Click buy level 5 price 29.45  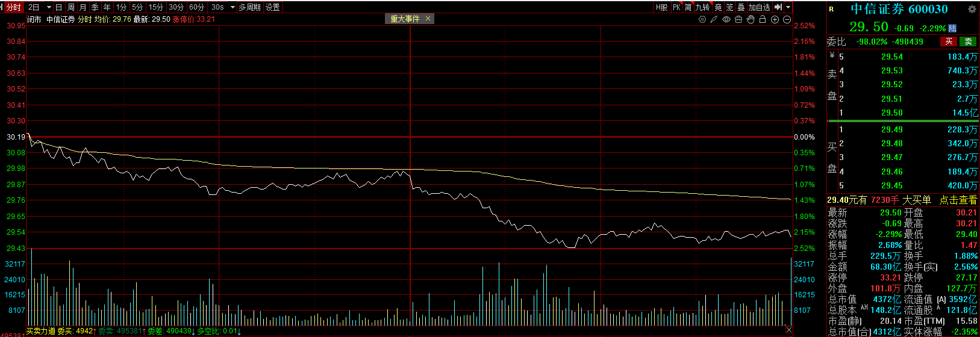click(892, 185)
